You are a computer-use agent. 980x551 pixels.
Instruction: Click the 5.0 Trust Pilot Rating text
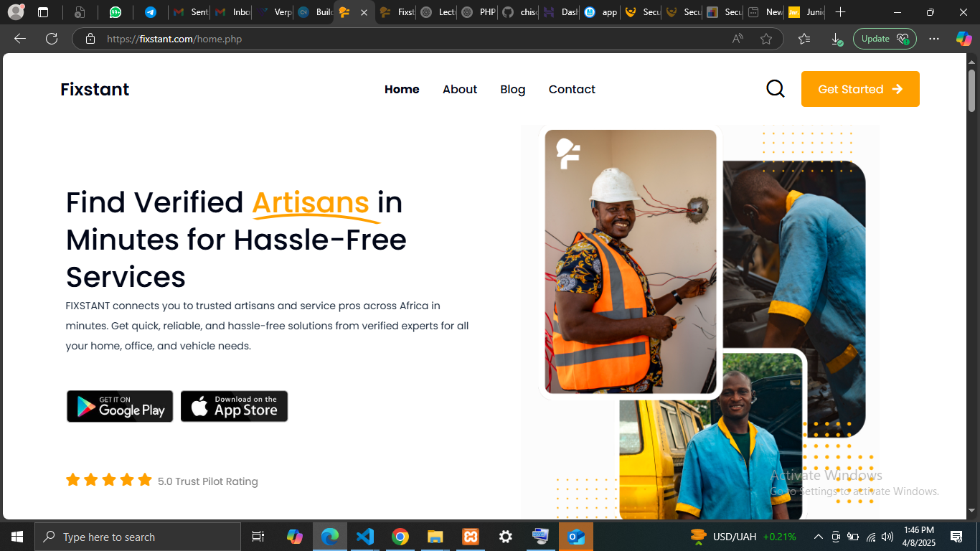click(207, 481)
